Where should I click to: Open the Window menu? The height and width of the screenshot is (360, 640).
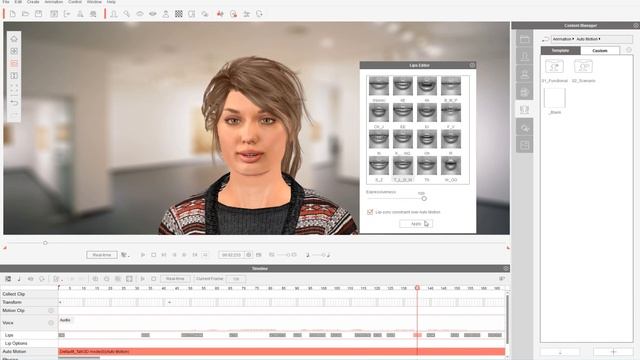[x=94, y=2]
